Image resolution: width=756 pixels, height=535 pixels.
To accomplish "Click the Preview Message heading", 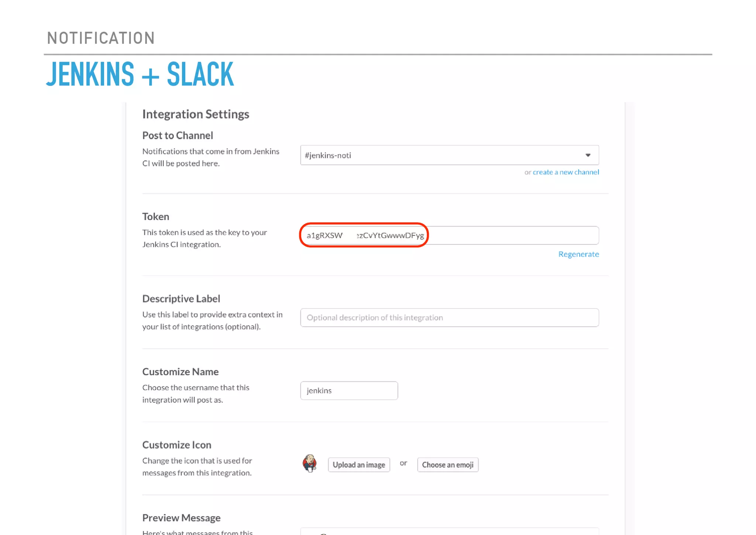I will click(181, 518).
